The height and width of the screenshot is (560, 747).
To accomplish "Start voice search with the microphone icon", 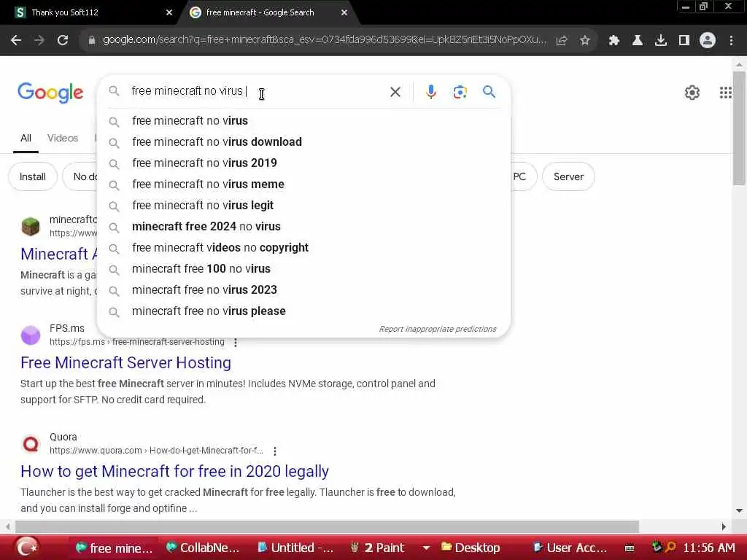I will (x=430, y=92).
